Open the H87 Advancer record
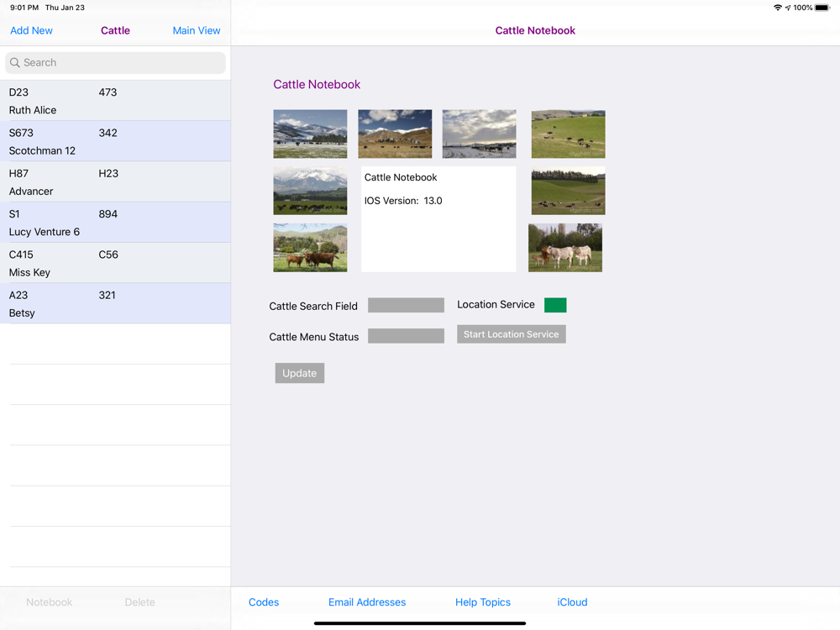The height and width of the screenshot is (630, 840). click(x=115, y=182)
